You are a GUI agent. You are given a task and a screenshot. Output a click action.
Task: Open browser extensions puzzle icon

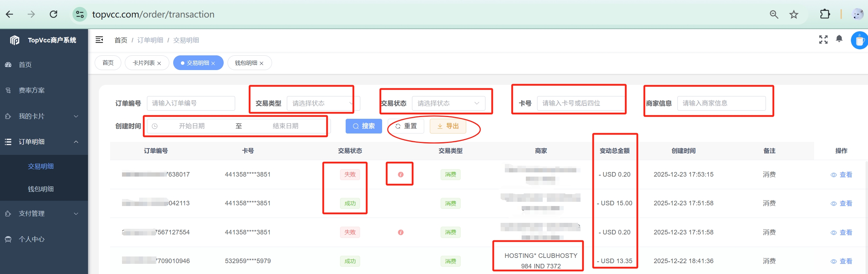click(x=825, y=14)
